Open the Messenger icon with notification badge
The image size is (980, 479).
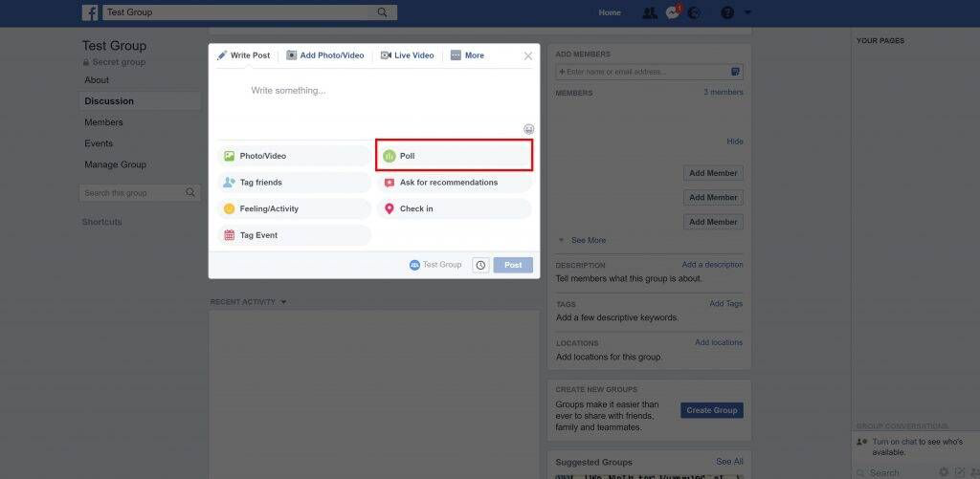click(x=673, y=13)
